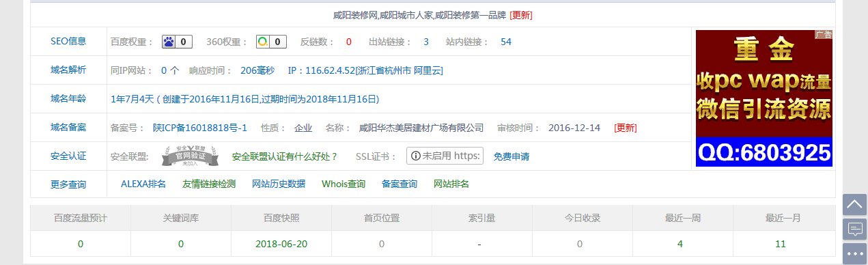The image size is (868, 265).
Task: Click the 未启用 https info box
Action: (445, 156)
